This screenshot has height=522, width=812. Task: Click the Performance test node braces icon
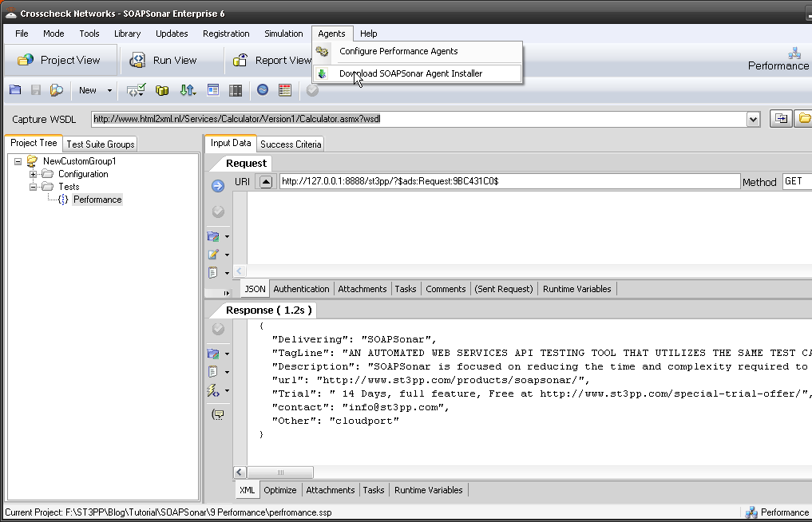coord(63,200)
